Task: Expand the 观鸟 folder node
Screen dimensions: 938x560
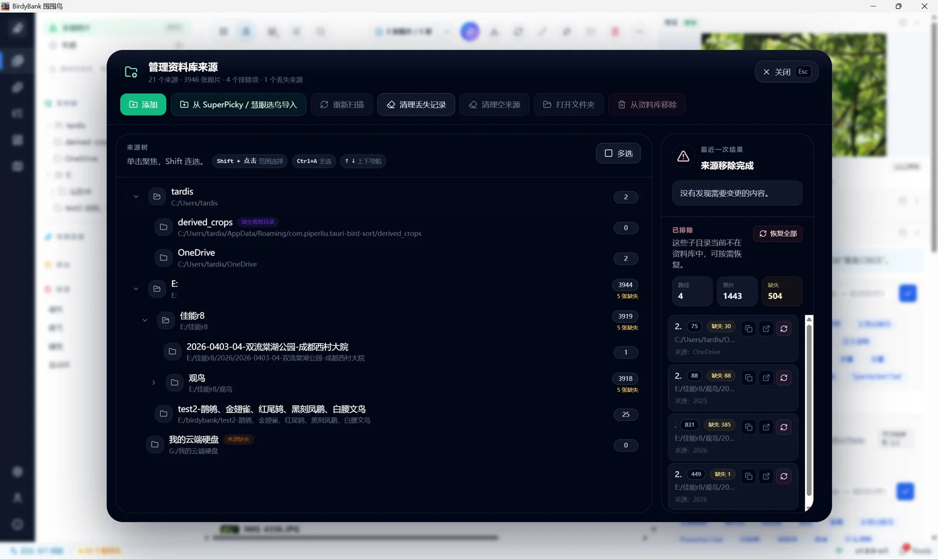Action: pyautogui.click(x=154, y=383)
